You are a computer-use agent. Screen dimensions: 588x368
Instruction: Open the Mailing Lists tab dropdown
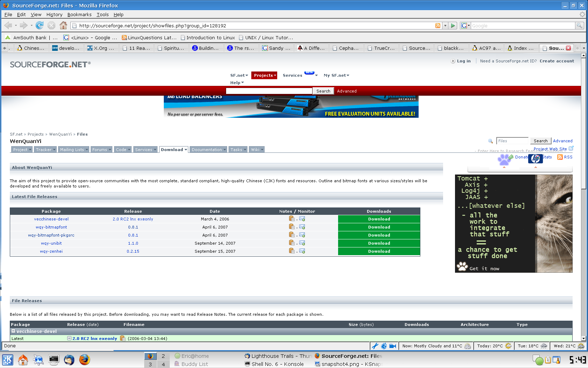point(73,150)
